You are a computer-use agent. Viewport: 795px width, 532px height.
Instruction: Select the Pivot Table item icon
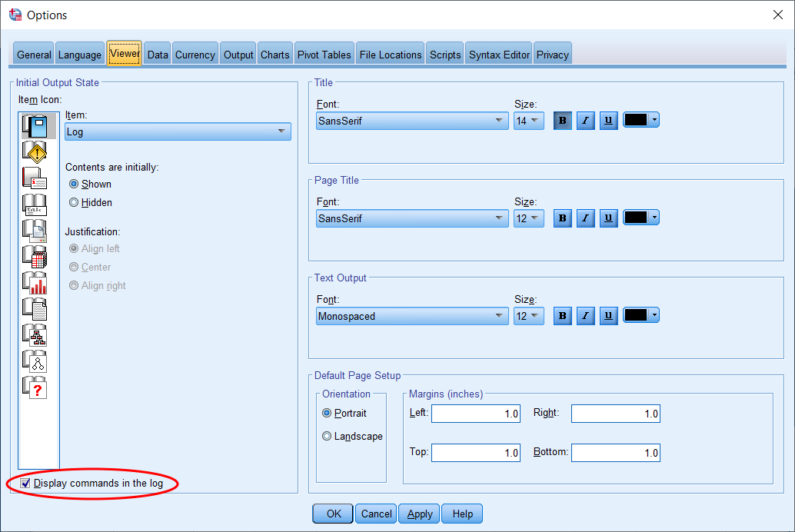[35, 257]
